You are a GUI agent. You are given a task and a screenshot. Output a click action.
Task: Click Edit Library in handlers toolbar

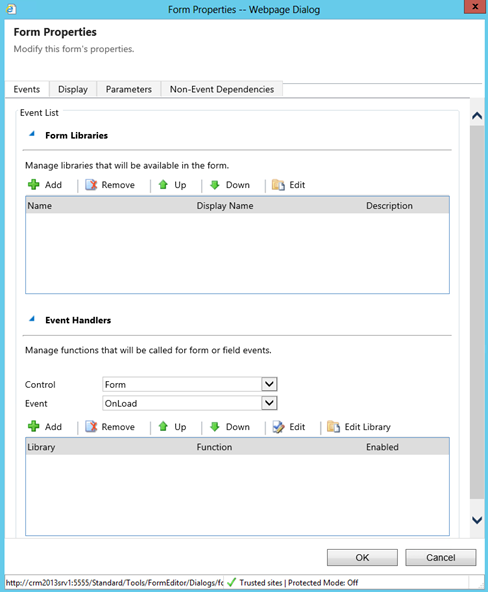click(x=359, y=427)
